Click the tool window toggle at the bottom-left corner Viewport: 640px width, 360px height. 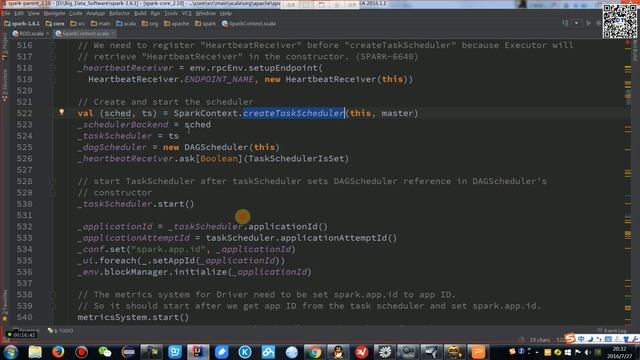point(5,340)
